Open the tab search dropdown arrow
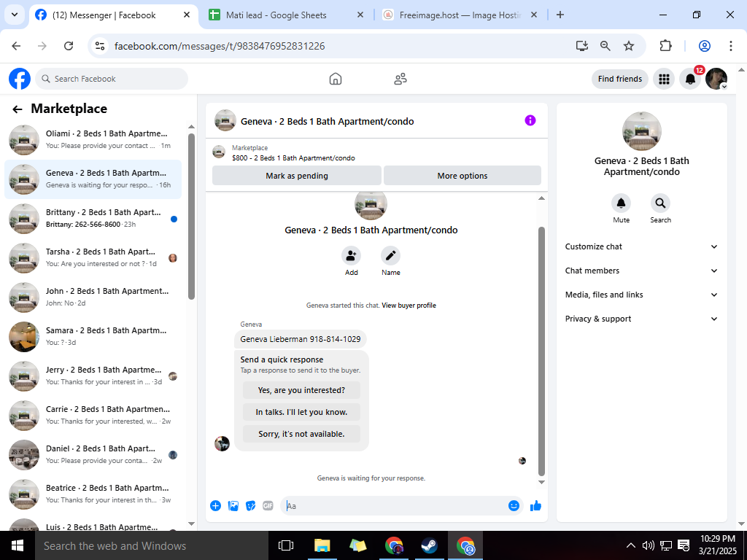This screenshot has width=747, height=560. click(15, 15)
